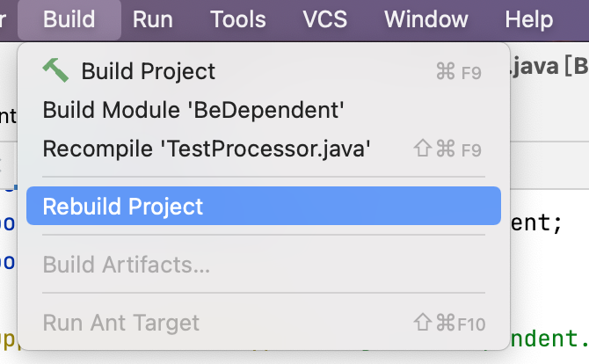Close the open Build menu via its title

coord(69,19)
